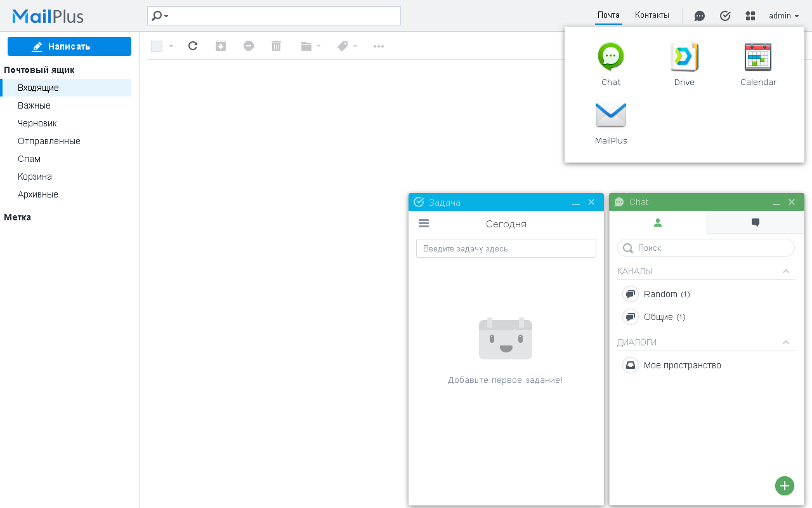Viewport: 812px width, 508px height.
Task: Delete mail with the trash icon
Action: click(276, 46)
